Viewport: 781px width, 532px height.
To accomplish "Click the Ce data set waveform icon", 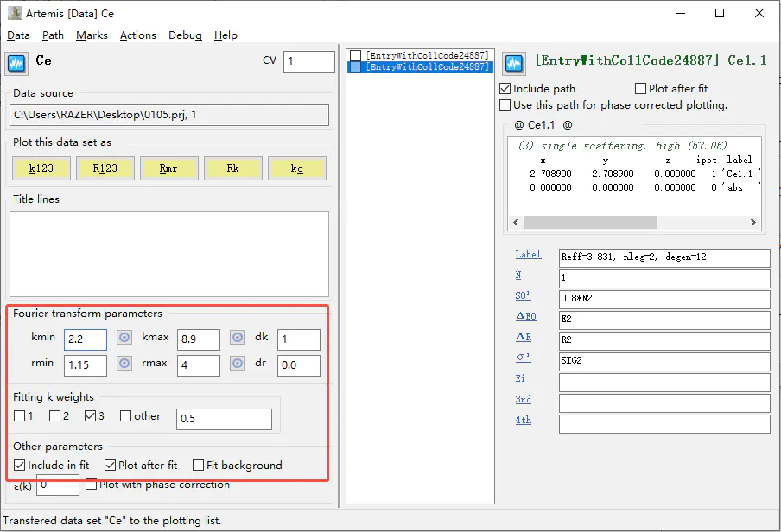I will [17, 63].
